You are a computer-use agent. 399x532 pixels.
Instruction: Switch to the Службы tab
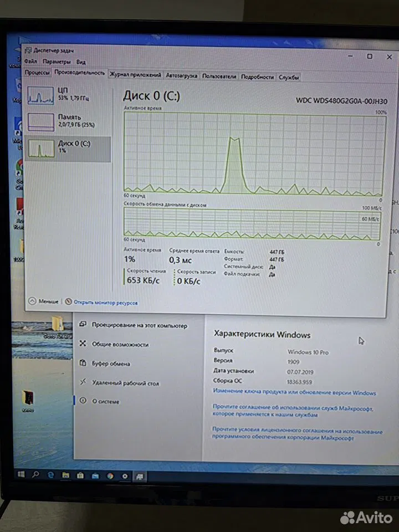[289, 78]
